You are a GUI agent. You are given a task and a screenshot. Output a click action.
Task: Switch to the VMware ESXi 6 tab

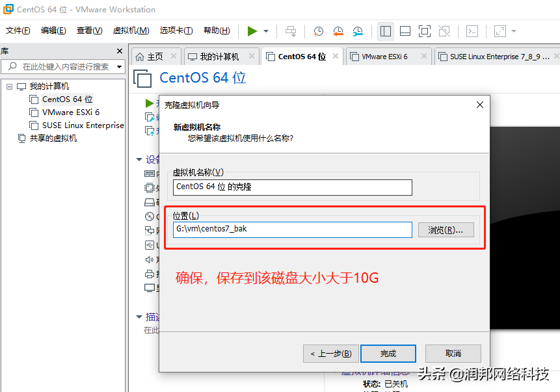[384, 57]
